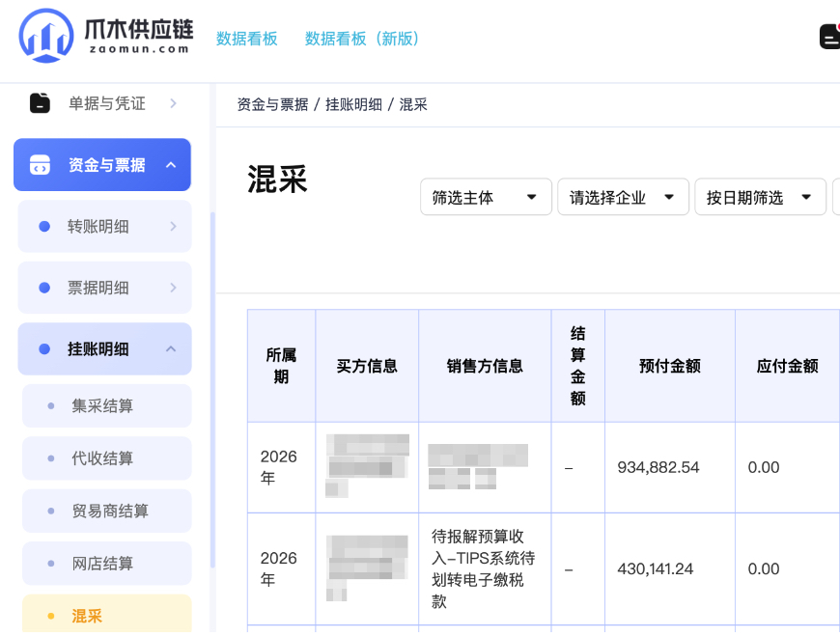Collapse the 挂账明细 submenu
The width and height of the screenshot is (840, 637).
[171, 349]
